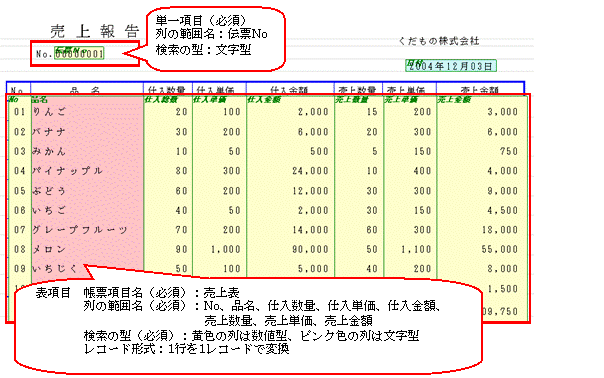Image resolution: width=604 pixels, height=378 pixels.
Task: Click the りんご product name cell
Action: pyautogui.click(x=49, y=112)
